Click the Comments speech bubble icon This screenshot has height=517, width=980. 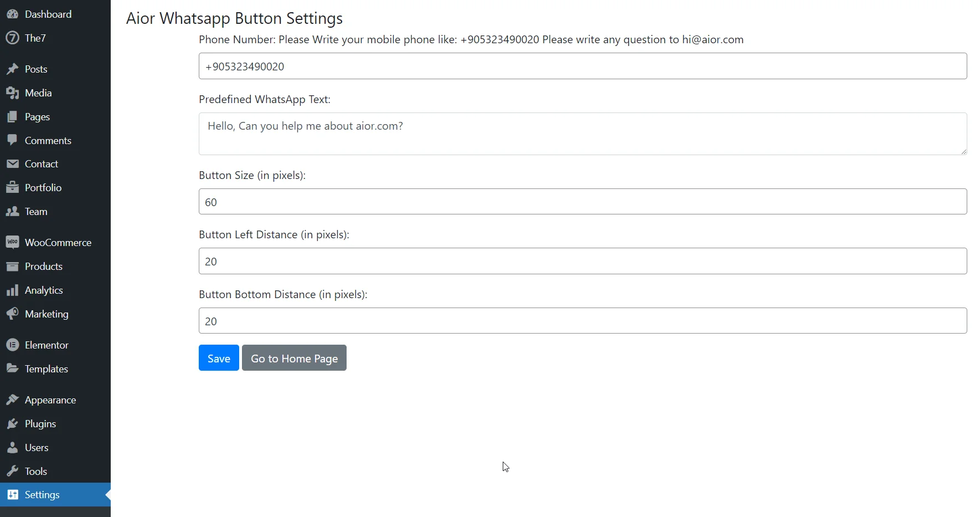click(x=12, y=140)
